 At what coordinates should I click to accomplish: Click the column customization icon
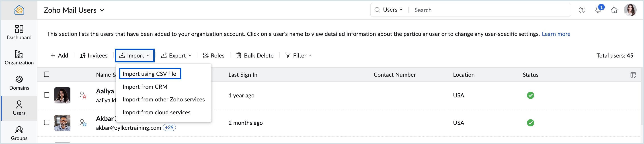click(x=633, y=75)
